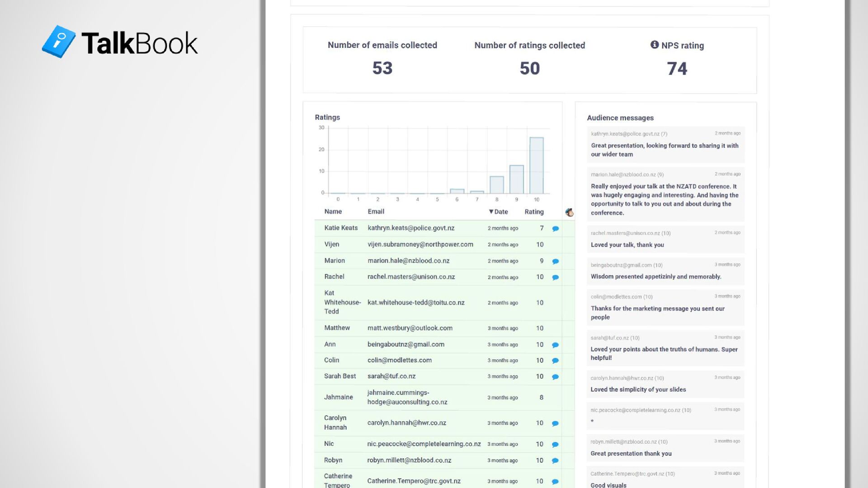This screenshot has width=868, height=488.
Task: Click the chart bar for rating 9
Action: pyautogui.click(x=516, y=179)
